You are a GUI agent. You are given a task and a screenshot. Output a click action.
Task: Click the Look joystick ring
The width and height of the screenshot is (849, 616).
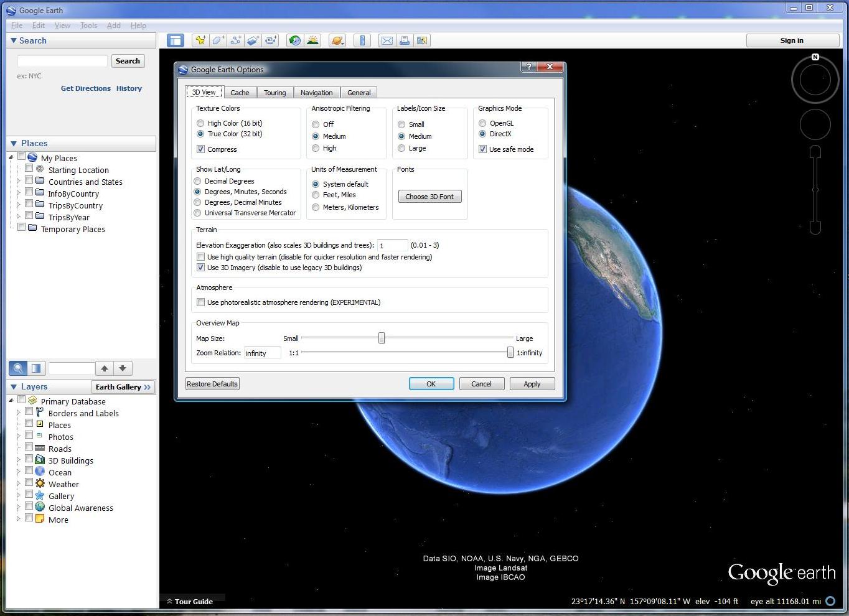tap(815, 80)
